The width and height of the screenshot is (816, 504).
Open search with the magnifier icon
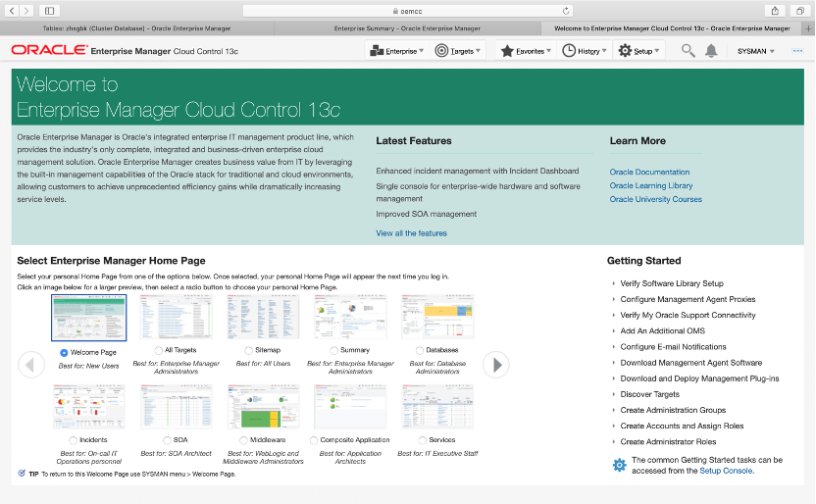tap(688, 50)
